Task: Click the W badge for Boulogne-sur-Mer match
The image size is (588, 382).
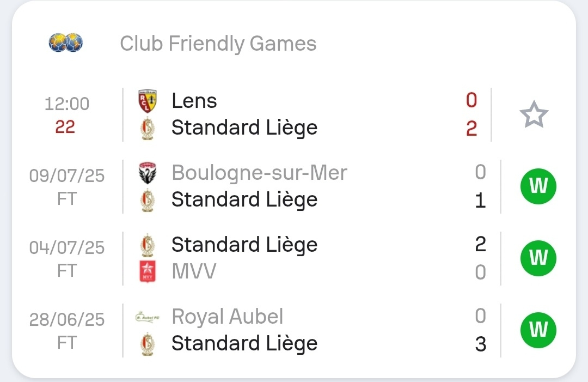Action: (x=538, y=186)
